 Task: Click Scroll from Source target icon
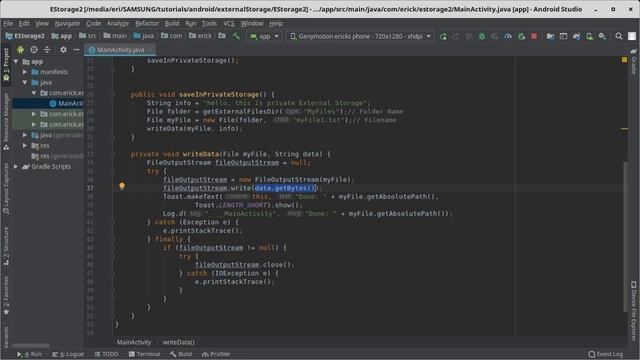(34, 50)
